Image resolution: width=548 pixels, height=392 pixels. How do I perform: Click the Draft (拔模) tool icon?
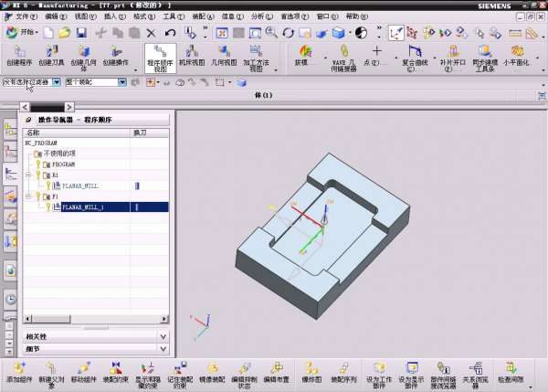pyautogui.click(x=305, y=56)
